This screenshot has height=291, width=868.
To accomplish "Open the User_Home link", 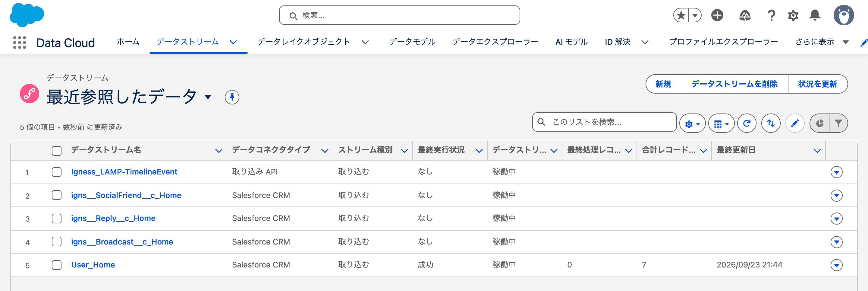I will pos(93,265).
